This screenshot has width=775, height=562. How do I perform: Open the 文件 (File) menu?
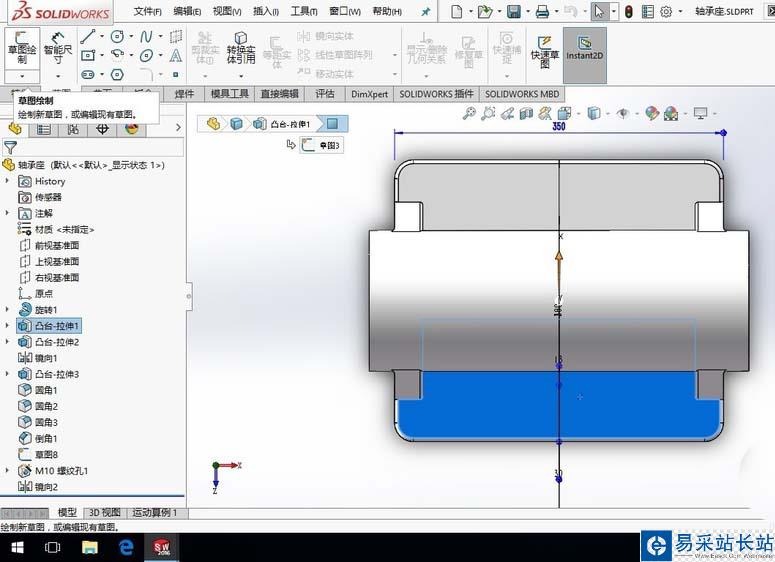(x=147, y=11)
